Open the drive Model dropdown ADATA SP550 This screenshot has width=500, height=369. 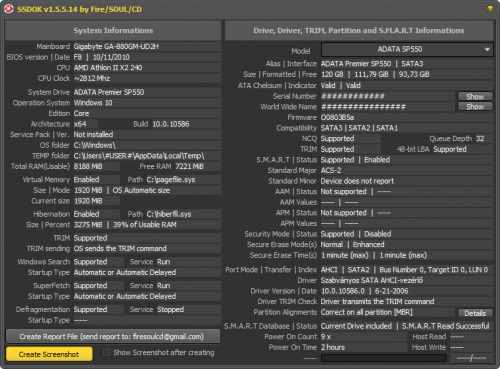coord(407,49)
